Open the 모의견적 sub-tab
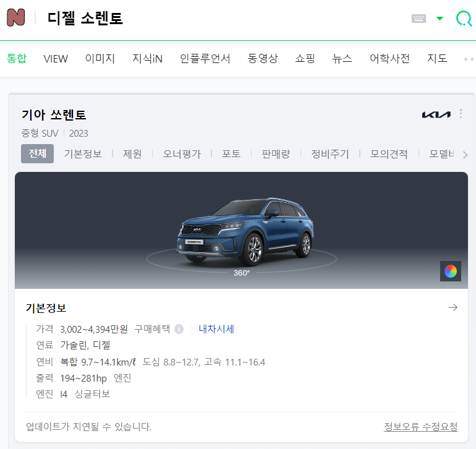 click(x=389, y=154)
